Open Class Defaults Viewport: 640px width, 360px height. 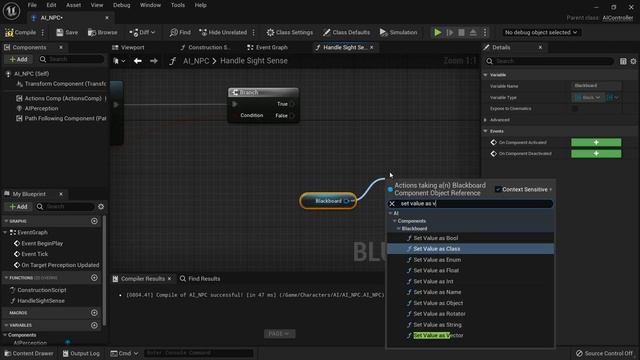[x=346, y=32]
